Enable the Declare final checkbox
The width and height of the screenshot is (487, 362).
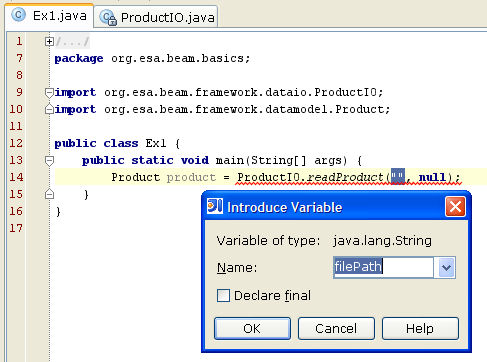[223, 295]
